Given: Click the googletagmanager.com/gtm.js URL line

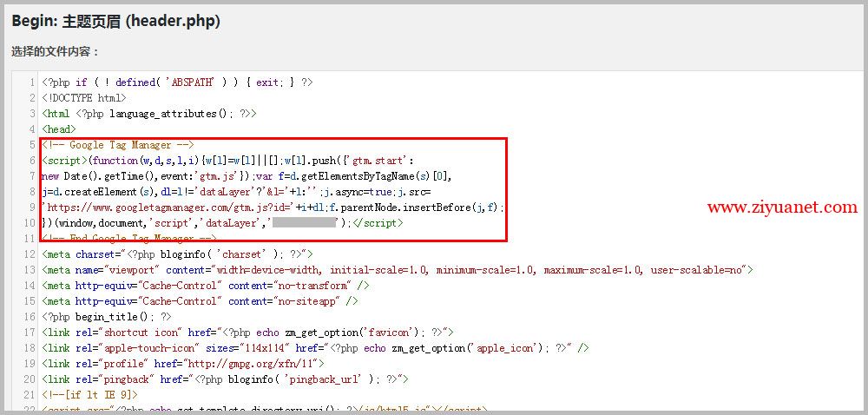Looking at the screenshot, I should pyautogui.click(x=273, y=207).
